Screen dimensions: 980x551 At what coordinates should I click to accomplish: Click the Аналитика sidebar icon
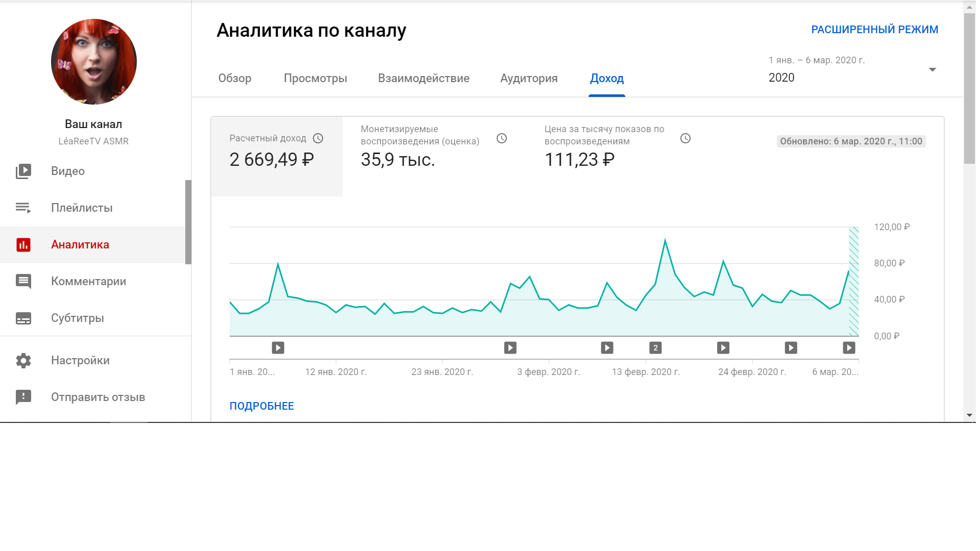coord(23,244)
